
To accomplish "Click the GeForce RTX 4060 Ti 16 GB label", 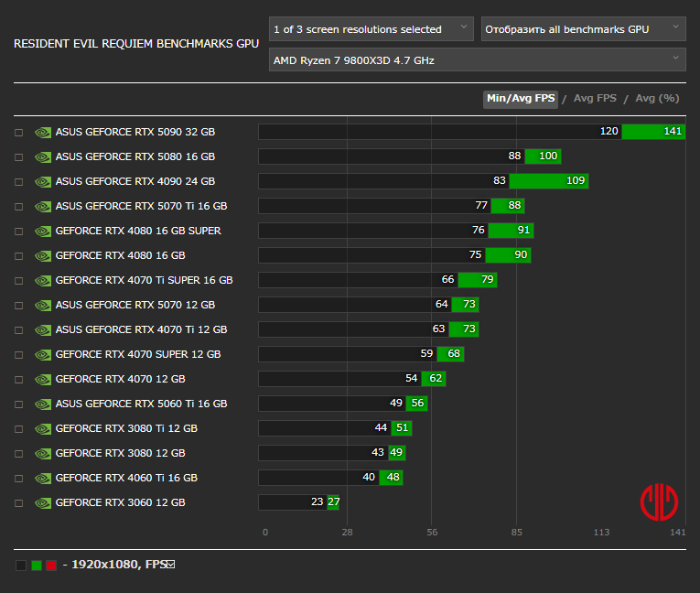I will coord(126,478).
